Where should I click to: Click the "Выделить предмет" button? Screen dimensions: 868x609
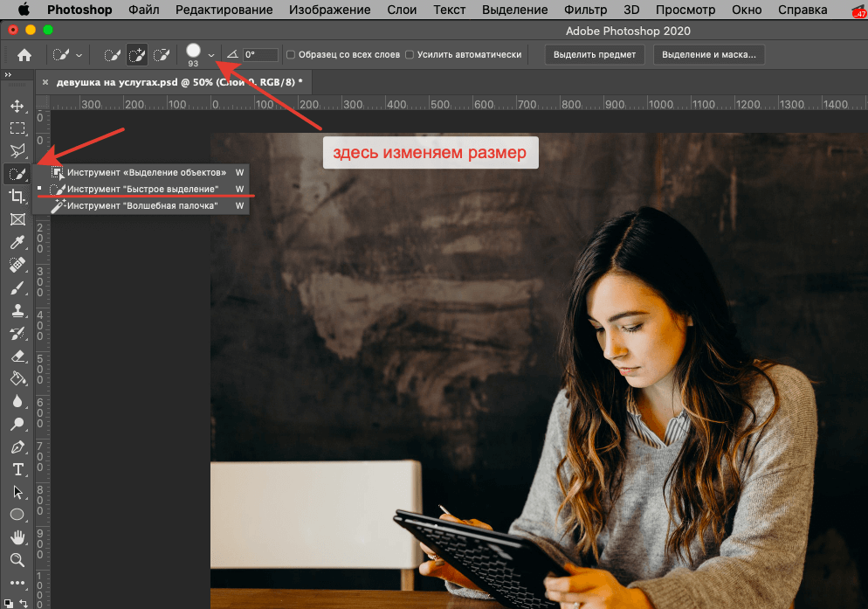pyautogui.click(x=596, y=55)
